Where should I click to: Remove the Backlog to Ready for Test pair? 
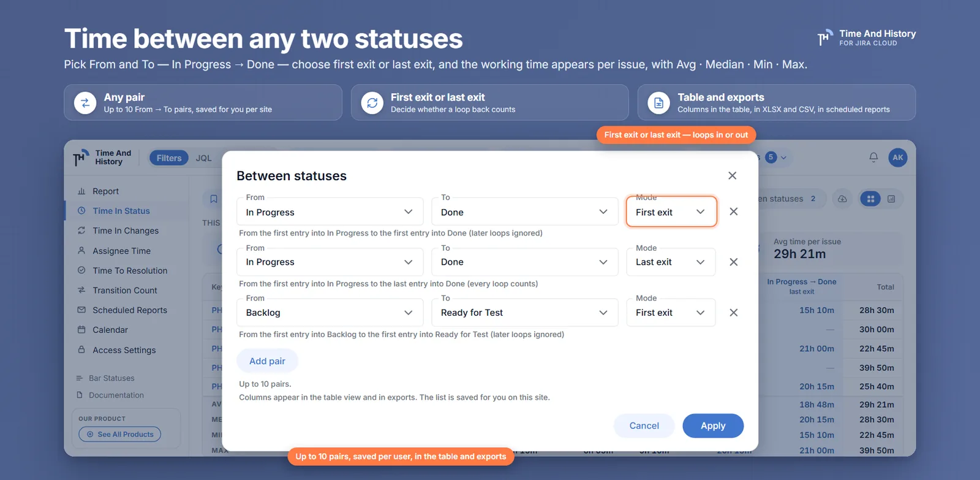733,313
